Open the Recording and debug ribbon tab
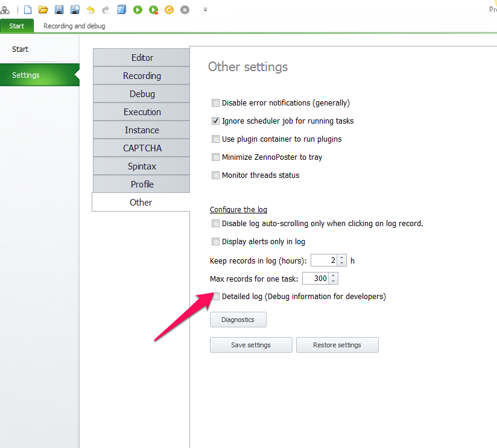497x448 pixels. (x=74, y=26)
